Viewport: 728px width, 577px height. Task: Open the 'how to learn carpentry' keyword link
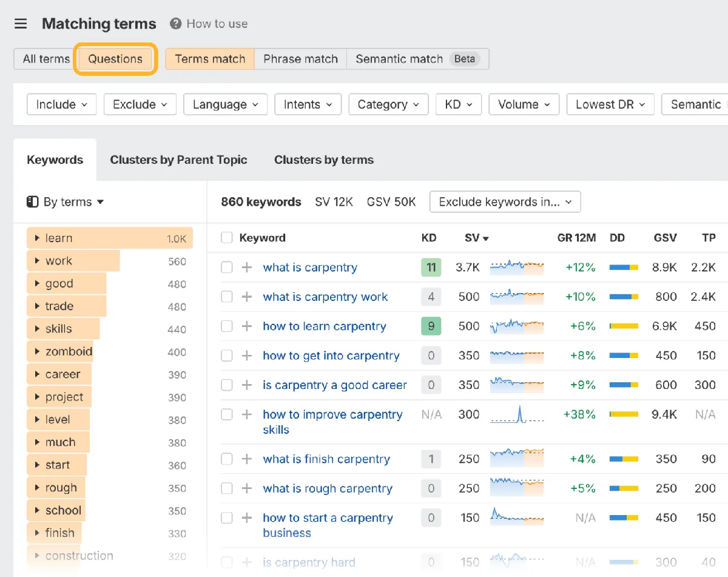(x=325, y=326)
